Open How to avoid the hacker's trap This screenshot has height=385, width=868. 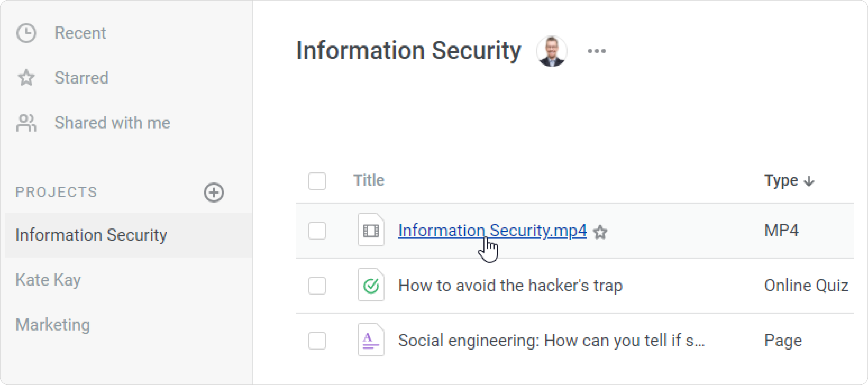click(x=510, y=286)
